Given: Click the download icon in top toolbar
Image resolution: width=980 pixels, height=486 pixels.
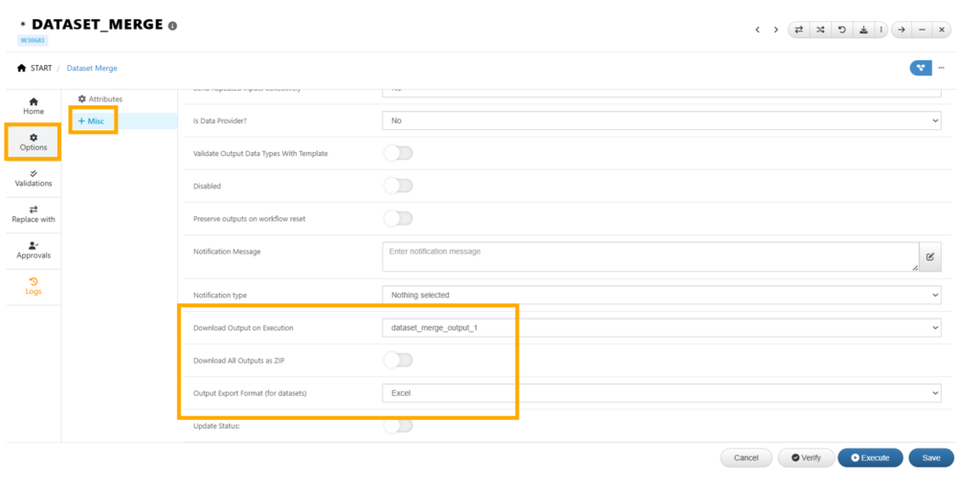Looking at the screenshot, I should (863, 30).
